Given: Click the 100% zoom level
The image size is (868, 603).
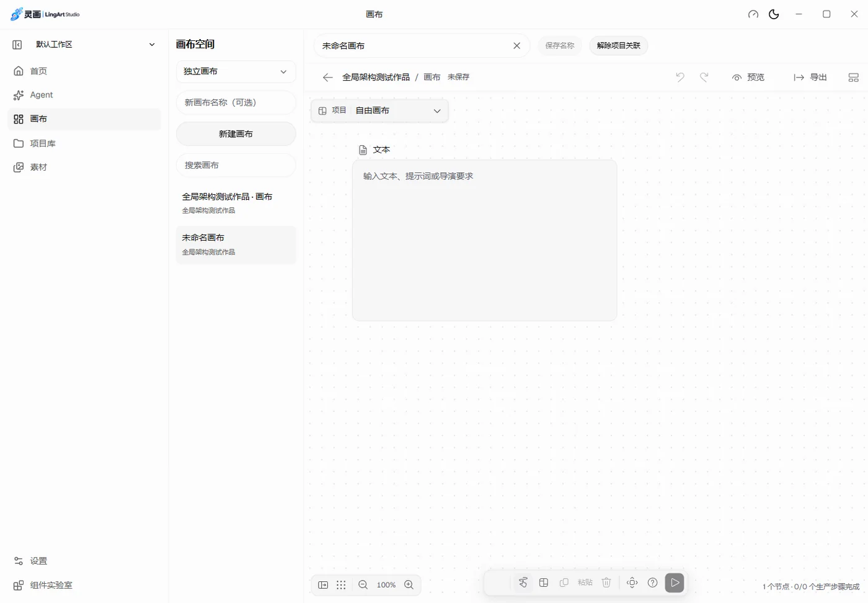Looking at the screenshot, I should (x=386, y=585).
